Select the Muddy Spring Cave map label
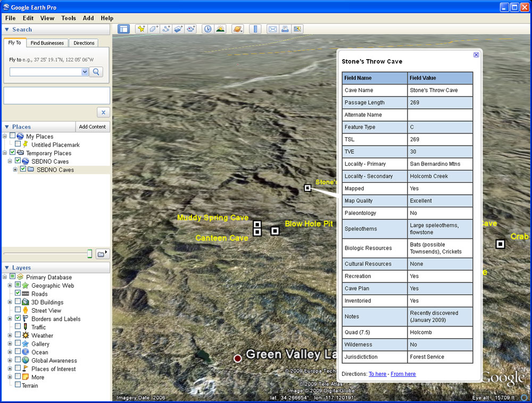The image size is (532, 403). [x=213, y=217]
